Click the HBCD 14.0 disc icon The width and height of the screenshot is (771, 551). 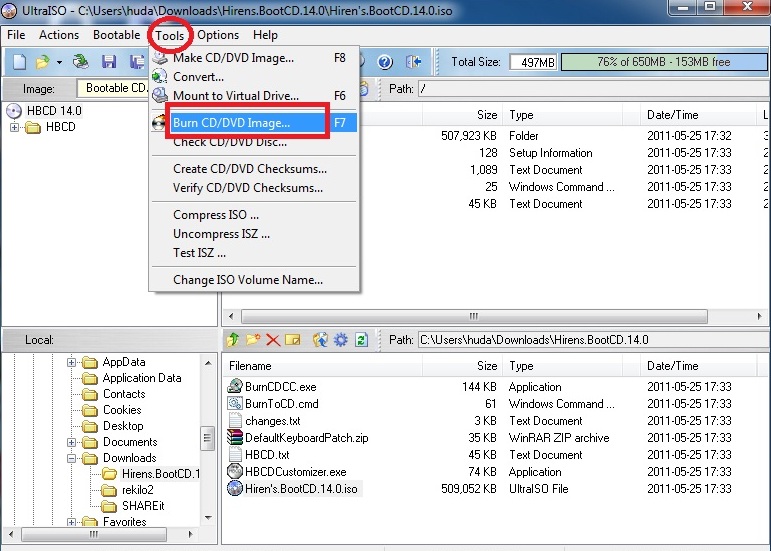pos(14,111)
